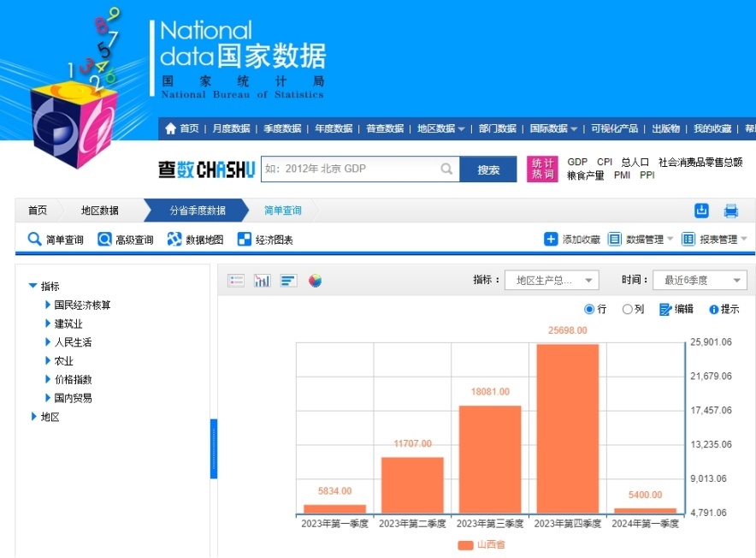Open the 季度数据 menu item
Screen dimensions: 756x558
tap(282, 128)
